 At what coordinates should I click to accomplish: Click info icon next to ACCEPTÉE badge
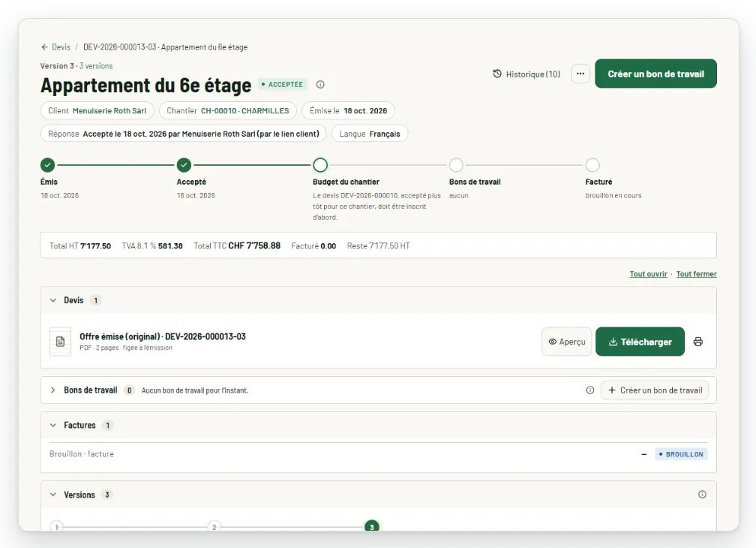coord(320,84)
